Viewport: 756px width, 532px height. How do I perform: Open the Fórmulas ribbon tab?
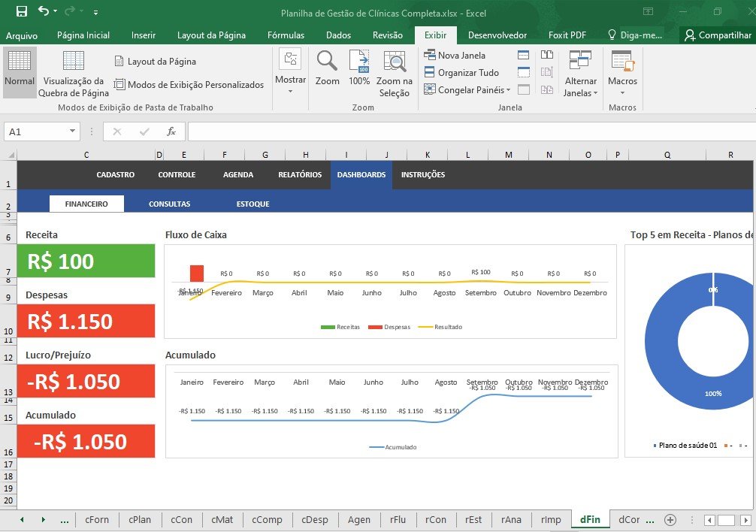(x=286, y=35)
